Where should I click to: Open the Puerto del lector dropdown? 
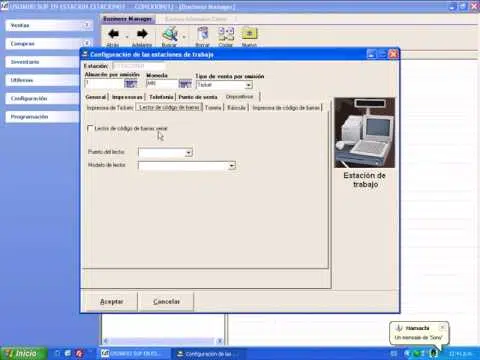(189, 153)
